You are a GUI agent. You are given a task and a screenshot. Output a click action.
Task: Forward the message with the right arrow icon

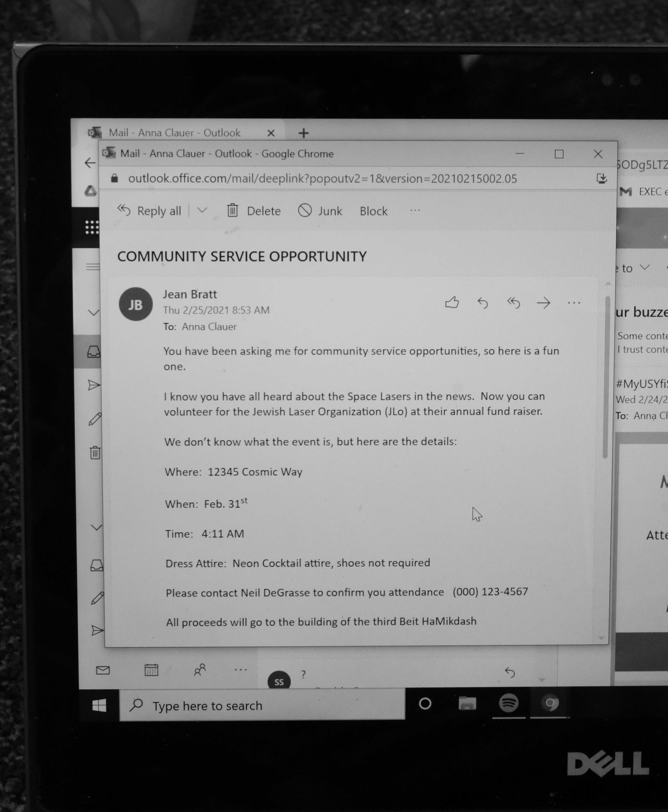pyautogui.click(x=543, y=303)
